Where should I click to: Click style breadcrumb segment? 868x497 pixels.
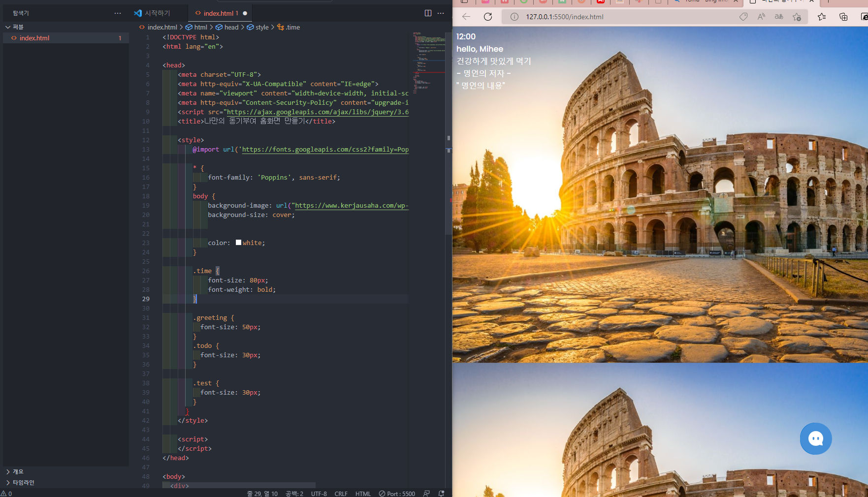[258, 28]
